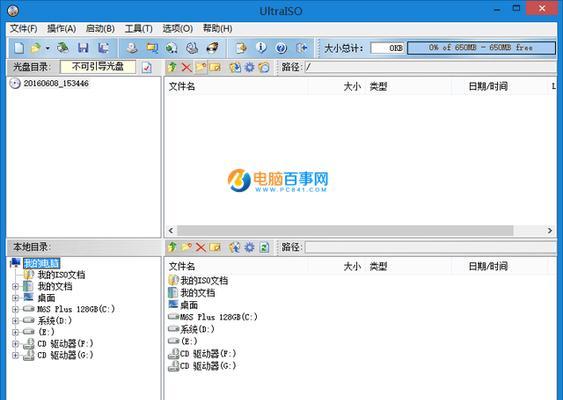Click the Exit door icon

tap(302, 48)
